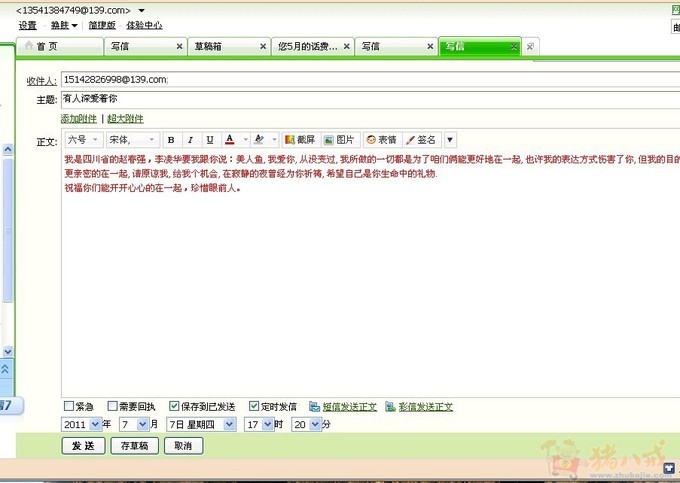
Task: Click the 简捷版 simple version link
Action: coord(102,26)
